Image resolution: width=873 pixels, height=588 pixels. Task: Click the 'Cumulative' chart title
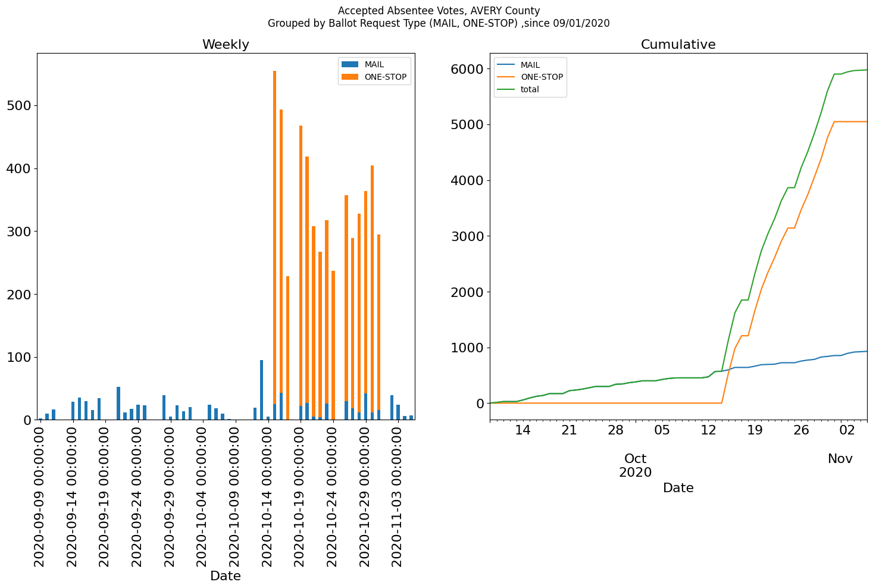click(678, 45)
